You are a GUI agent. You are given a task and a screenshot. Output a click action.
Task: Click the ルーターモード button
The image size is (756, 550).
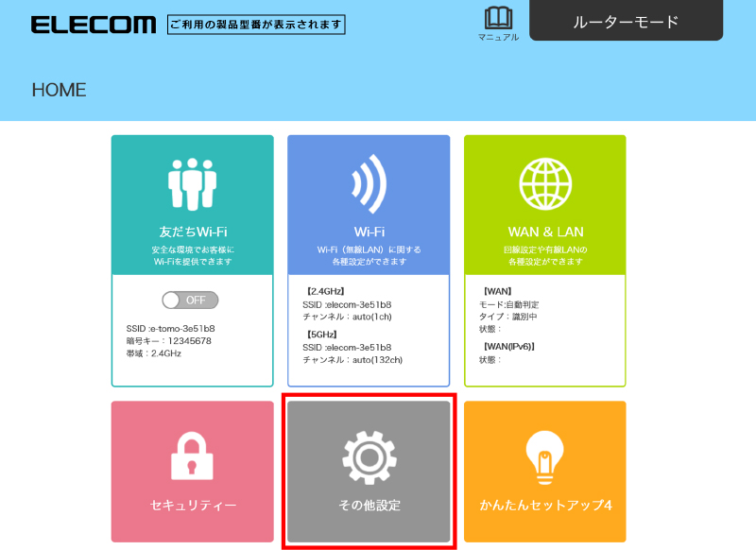point(626,20)
